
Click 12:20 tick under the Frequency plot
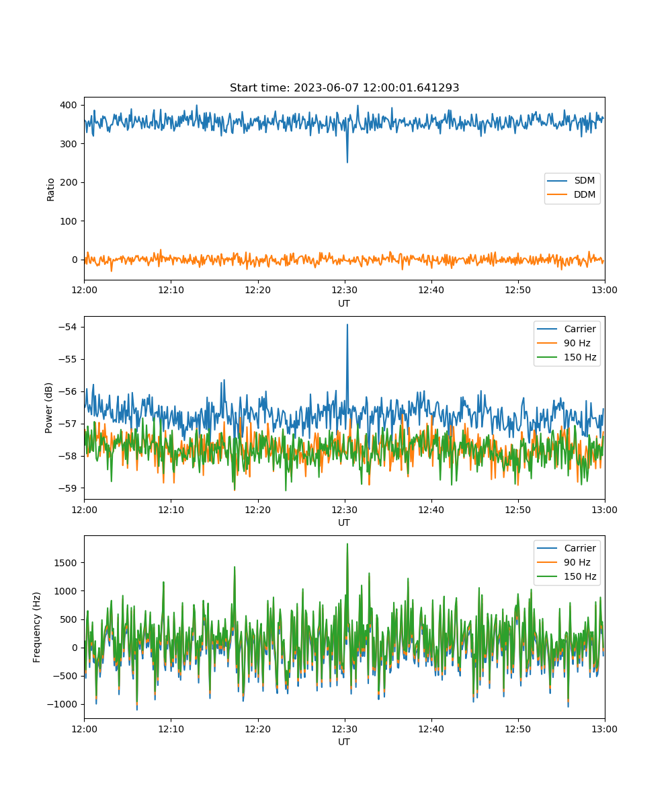point(257,728)
